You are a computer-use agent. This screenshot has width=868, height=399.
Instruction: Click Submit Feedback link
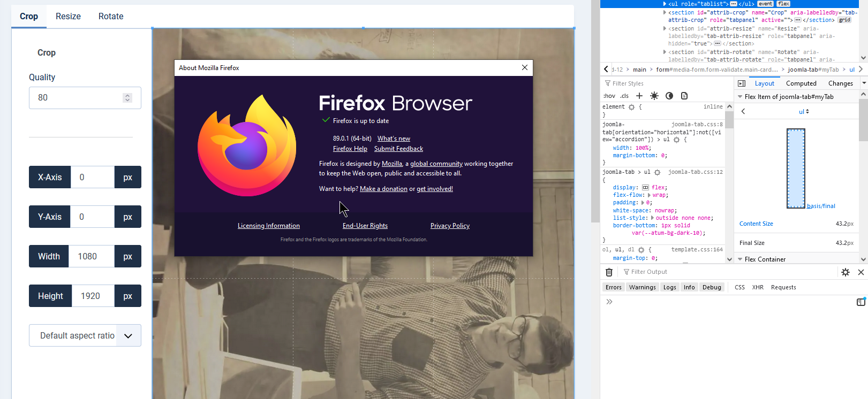(398, 149)
